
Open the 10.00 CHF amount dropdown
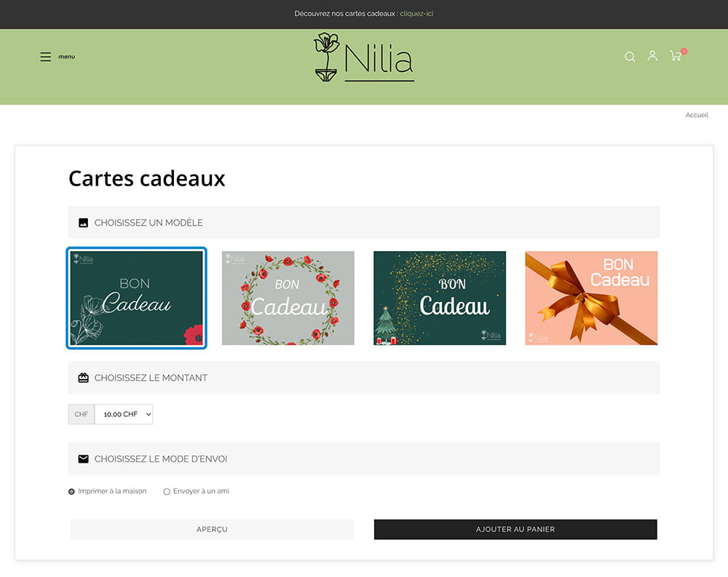124,415
